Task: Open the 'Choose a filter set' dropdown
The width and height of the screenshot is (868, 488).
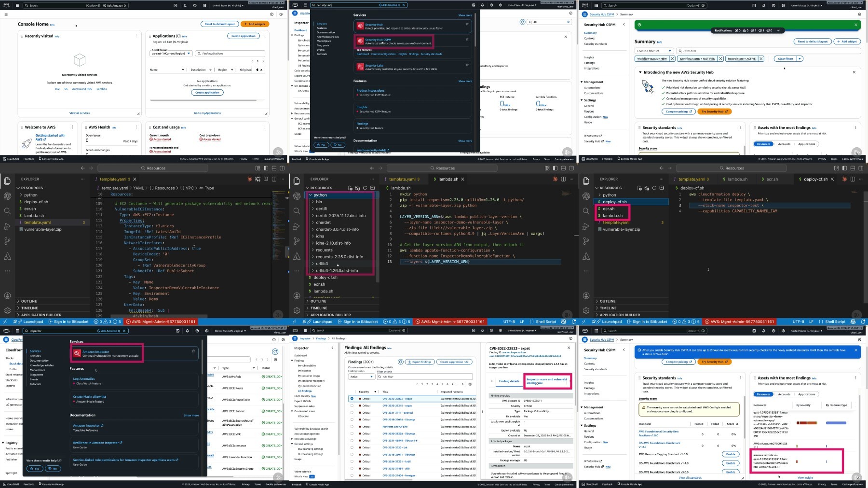Action: [654, 51]
